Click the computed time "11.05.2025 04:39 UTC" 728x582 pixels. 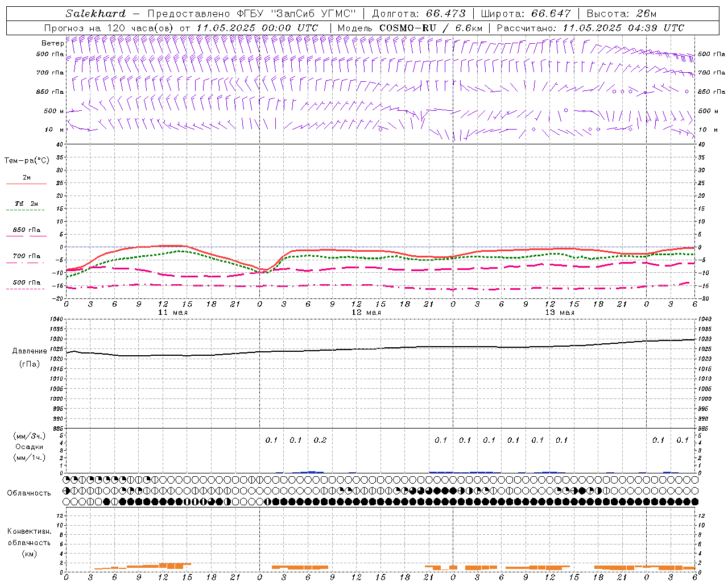623,28
